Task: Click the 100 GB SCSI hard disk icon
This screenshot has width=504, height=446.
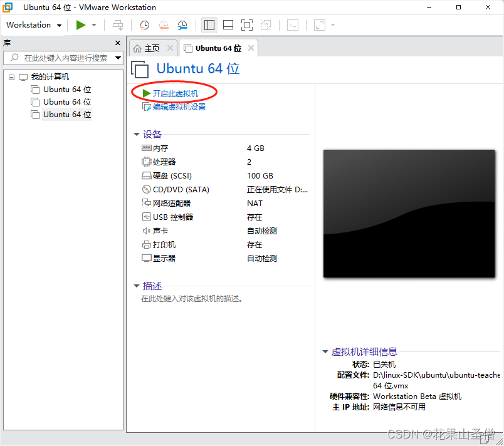Action: [146, 175]
